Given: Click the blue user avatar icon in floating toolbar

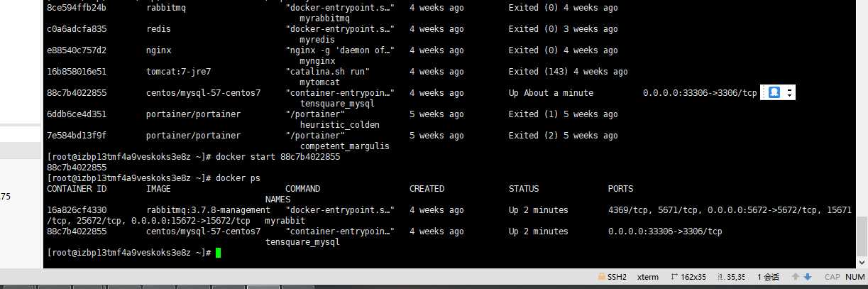Looking at the screenshot, I should pyautogui.click(x=775, y=92).
